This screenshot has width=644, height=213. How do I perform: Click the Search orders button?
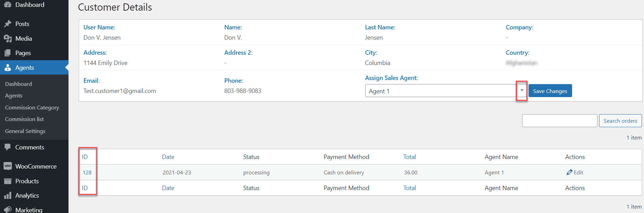click(x=620, y=121)
